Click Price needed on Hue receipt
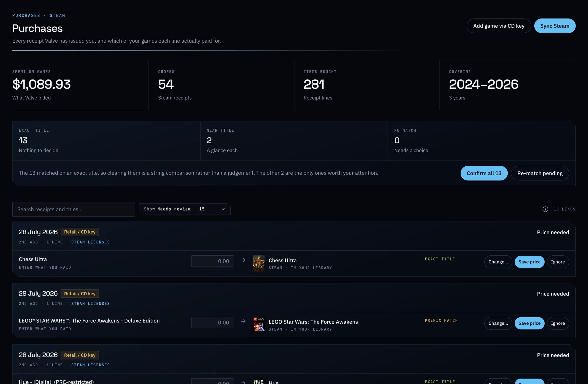Image resolution: width=588 pixels, height=384 pixels. (x=553, y=355)
